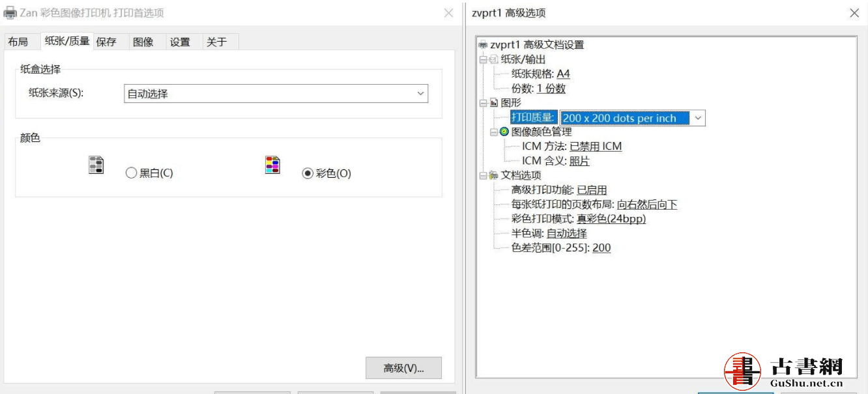Viewport: 868px width, 394px height.
Task: Open the 纸张来源 dropdown list
Action: 420,94
